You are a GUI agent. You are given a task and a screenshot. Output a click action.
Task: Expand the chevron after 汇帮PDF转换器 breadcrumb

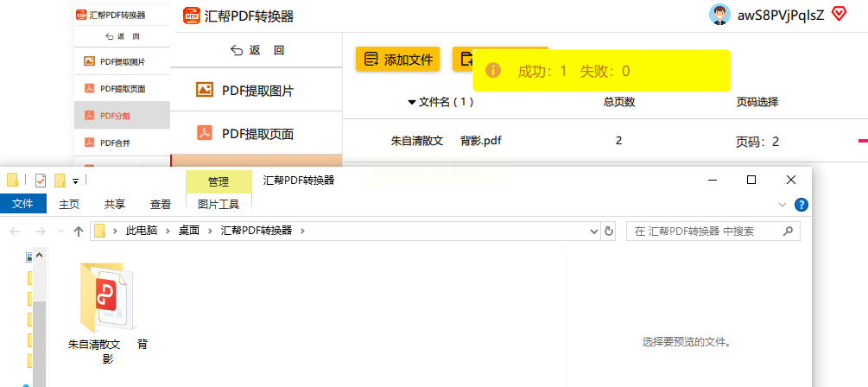click(x=302, y=231)
